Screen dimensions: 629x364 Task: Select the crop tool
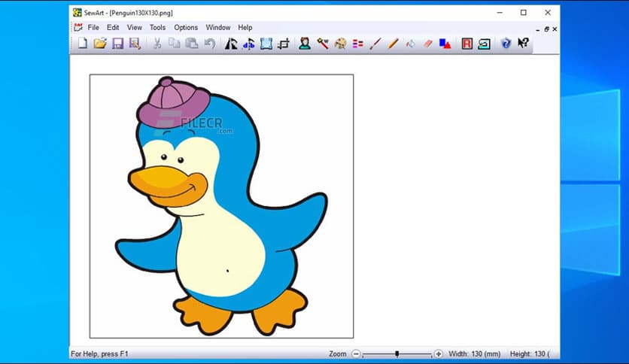click(284, 44)
